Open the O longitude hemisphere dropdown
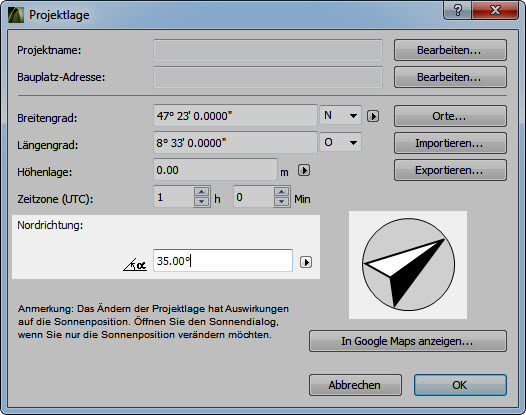 pos(340,142)
